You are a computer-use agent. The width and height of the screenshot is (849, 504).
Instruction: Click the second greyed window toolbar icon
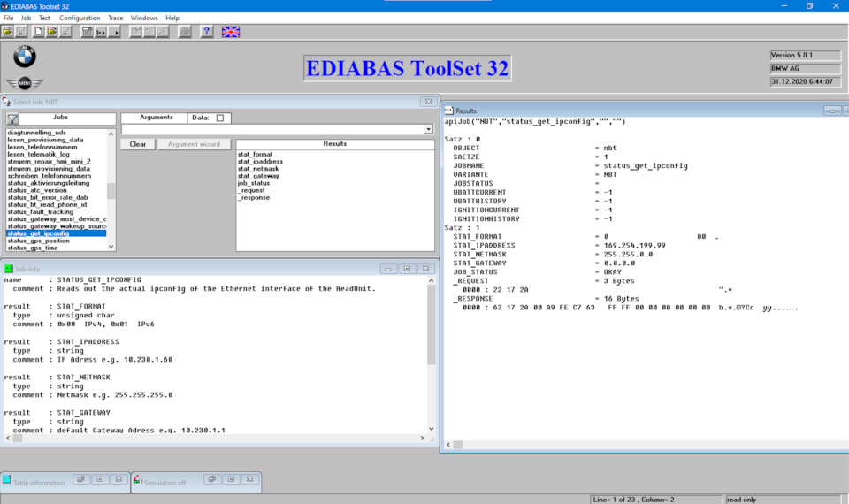pos(149,32)
